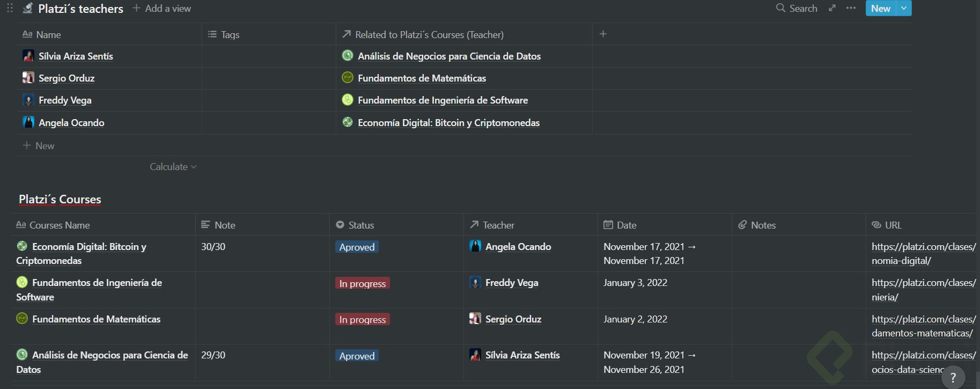Click Add a view tab option

click(x=161, y=8)
